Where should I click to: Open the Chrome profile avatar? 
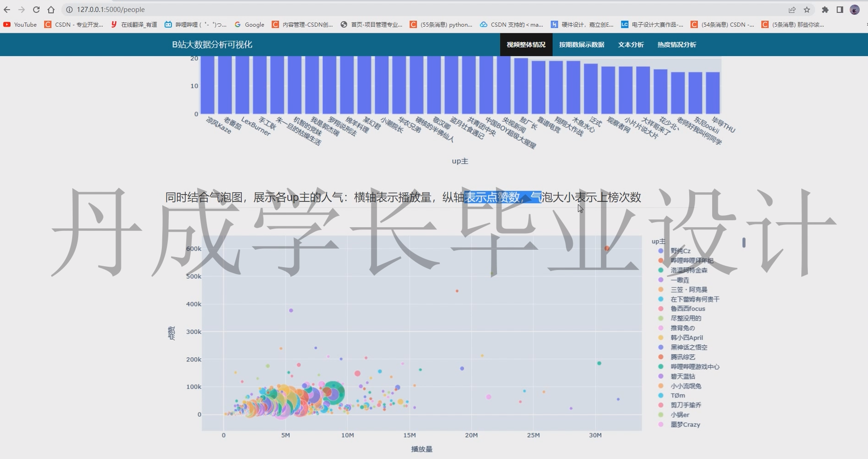(x=855, y=10)
